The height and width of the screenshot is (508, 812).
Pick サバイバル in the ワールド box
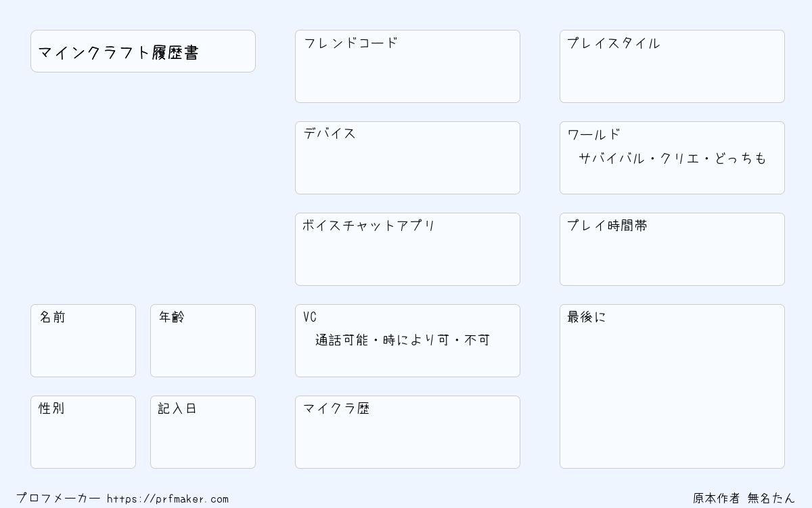click(x=612, y=158)
